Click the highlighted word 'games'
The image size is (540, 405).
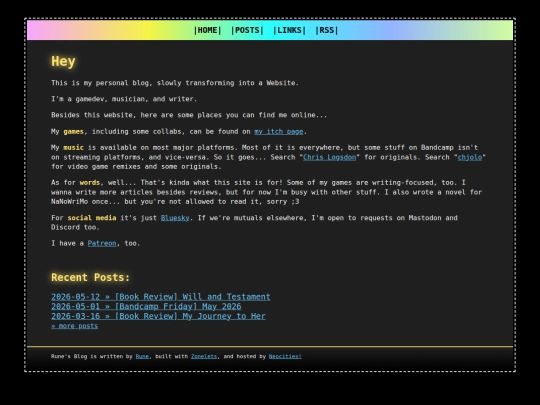[73, 132]
